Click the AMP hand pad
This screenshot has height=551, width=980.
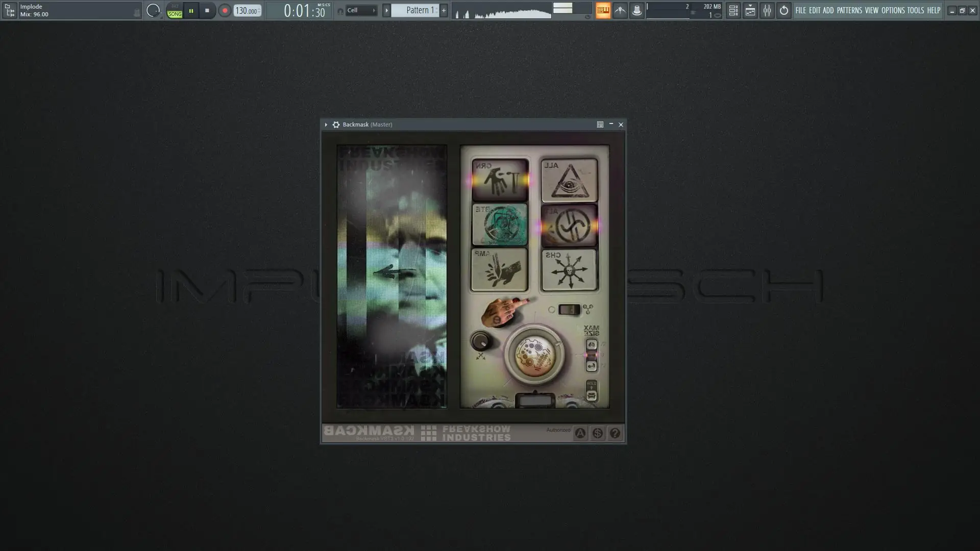pyautogui.click(x=500, y=270)
